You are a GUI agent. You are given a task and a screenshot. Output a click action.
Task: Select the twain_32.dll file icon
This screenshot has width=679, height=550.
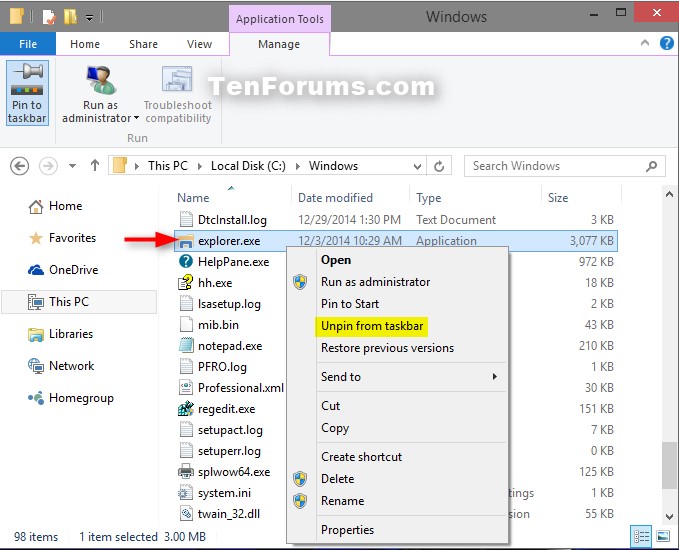186,514
